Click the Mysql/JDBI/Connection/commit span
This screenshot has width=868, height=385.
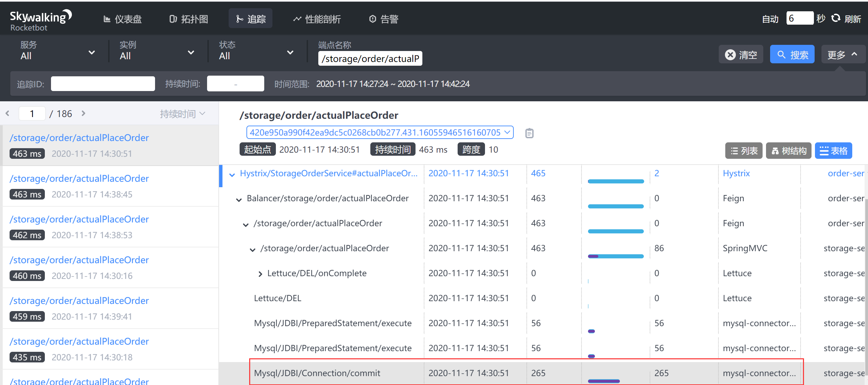click(317, 373)
